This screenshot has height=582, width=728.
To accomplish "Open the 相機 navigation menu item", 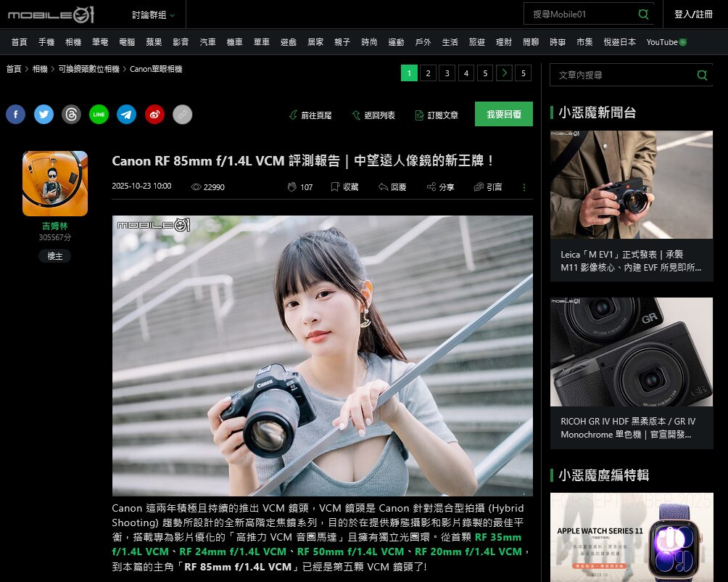I will pyautogui.click(x=73, y=42).
